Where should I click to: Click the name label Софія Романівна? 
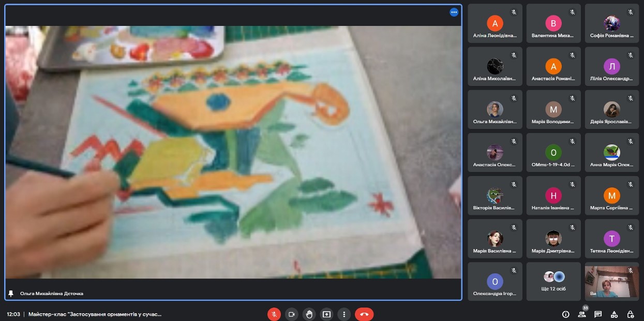(612, 36)
